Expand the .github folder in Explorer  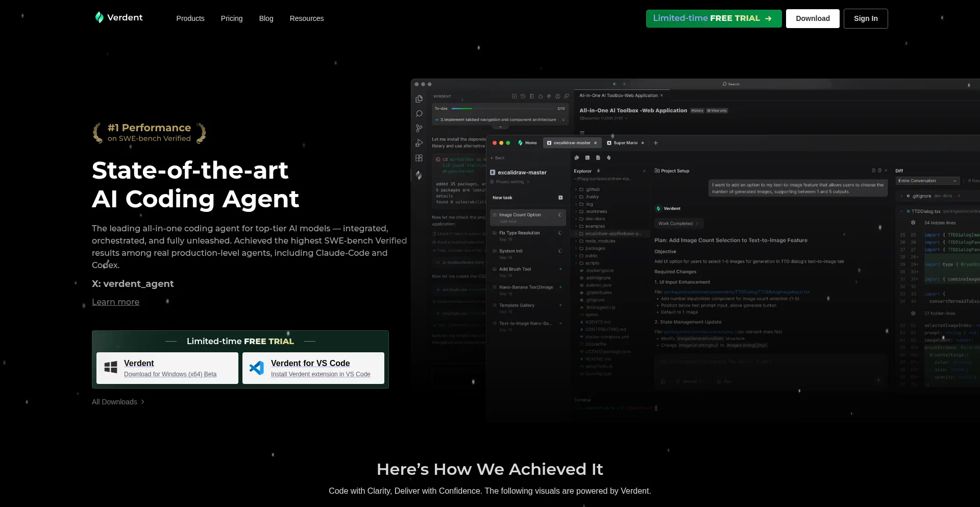(576, 189)
